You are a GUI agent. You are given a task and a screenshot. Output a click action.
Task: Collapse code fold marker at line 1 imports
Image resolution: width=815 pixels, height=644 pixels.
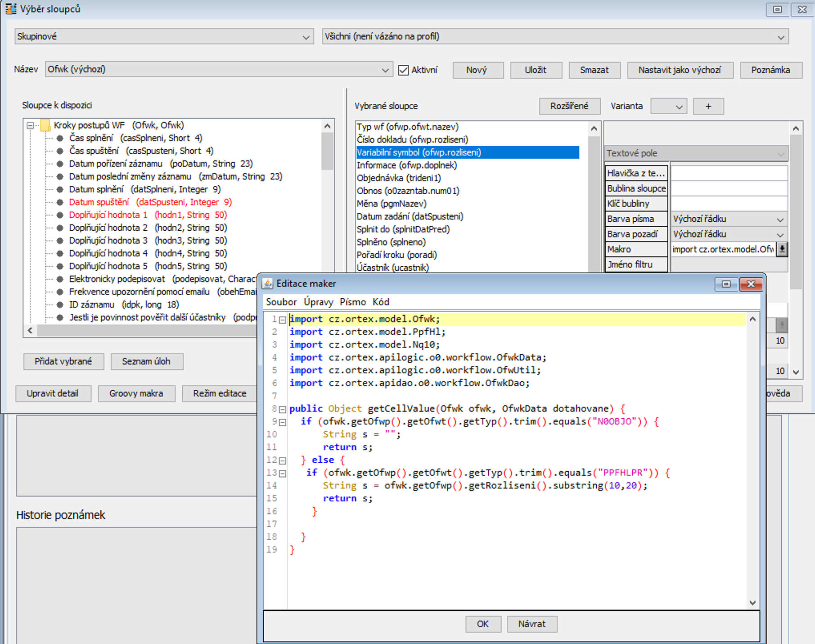(x=283, y=320)
